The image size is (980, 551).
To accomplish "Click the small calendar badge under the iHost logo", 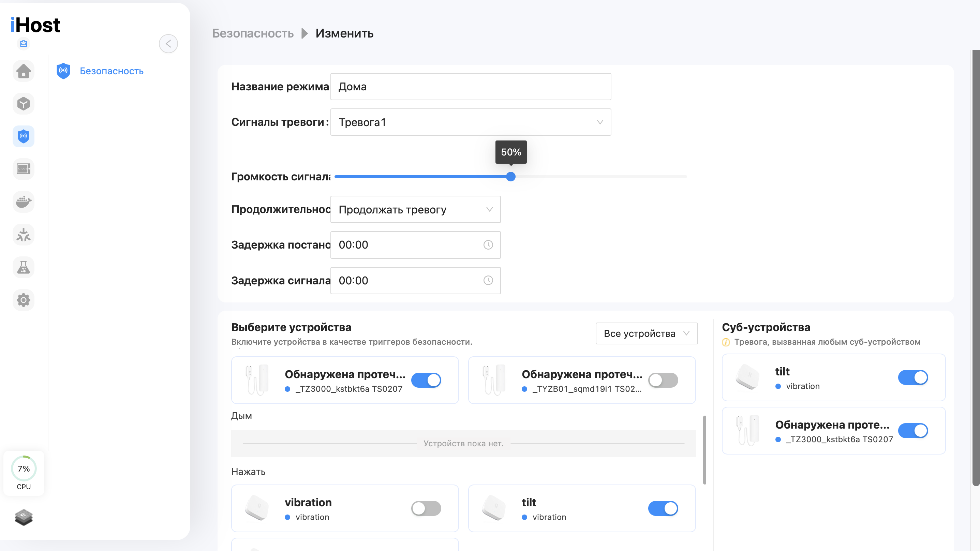I will click(x=24, y=43).
